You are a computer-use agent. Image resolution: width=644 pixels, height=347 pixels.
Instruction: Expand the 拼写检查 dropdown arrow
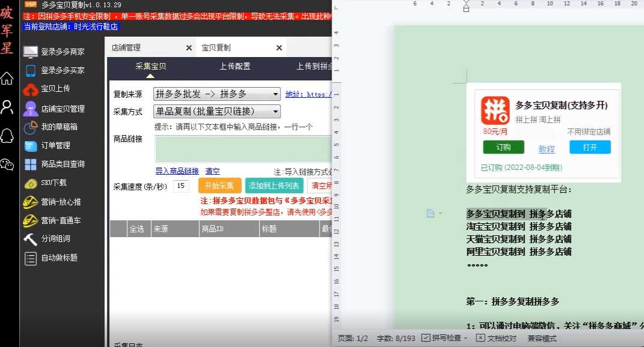[466, 339]
